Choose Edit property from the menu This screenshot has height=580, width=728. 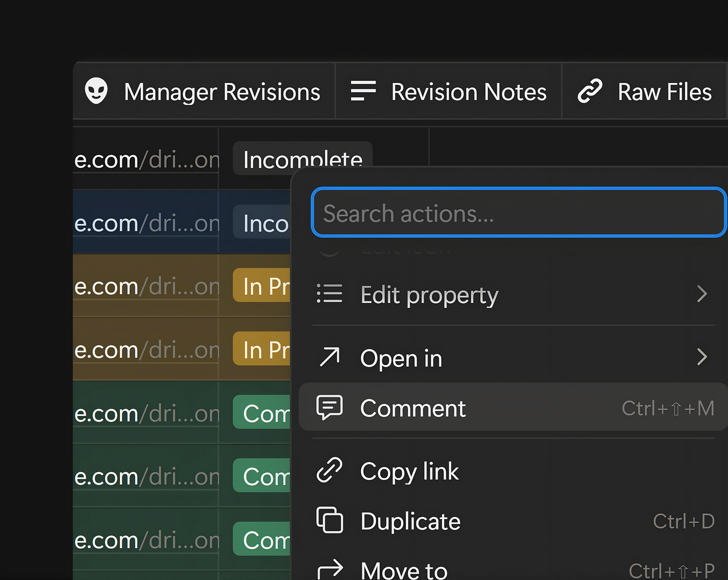click(x=513, y=294)
